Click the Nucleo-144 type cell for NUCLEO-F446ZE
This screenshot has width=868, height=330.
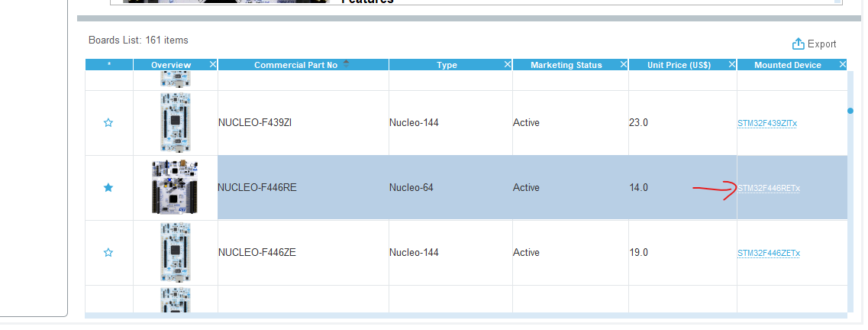pos(450,253)
